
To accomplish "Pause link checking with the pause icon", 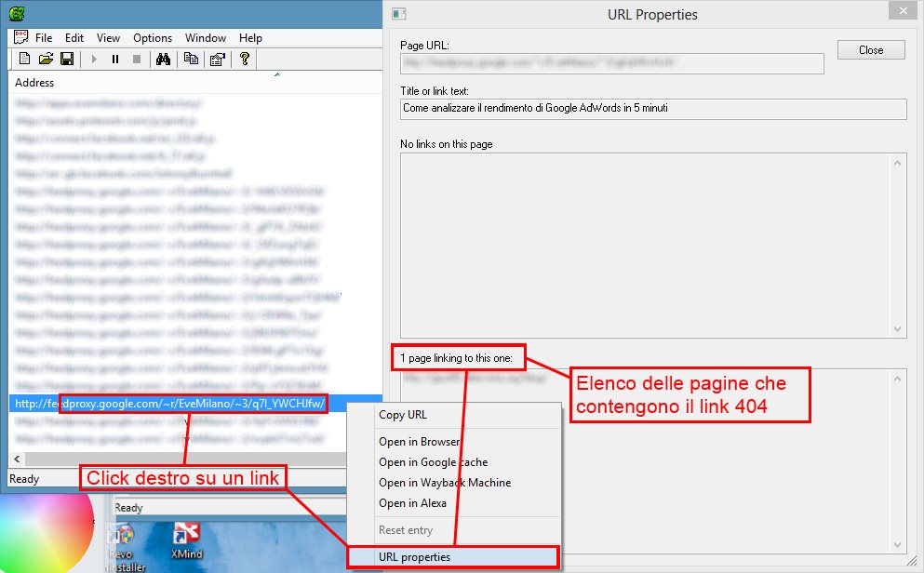I will [115, 59].
